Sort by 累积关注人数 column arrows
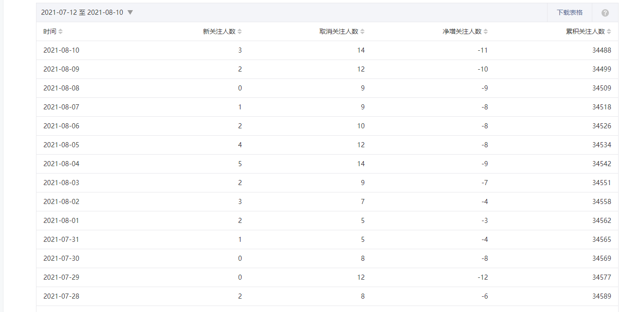Viewport: 644px width, 312px height. [x=609, y=32]
